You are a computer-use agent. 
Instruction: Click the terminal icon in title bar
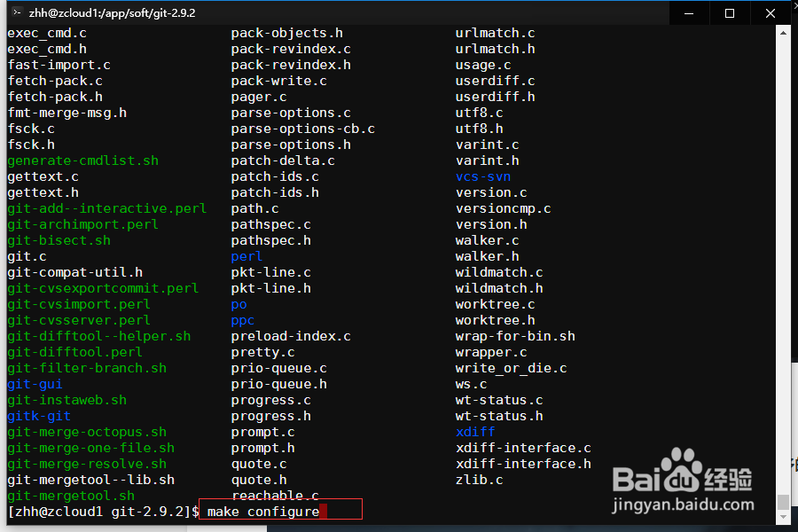17,12
